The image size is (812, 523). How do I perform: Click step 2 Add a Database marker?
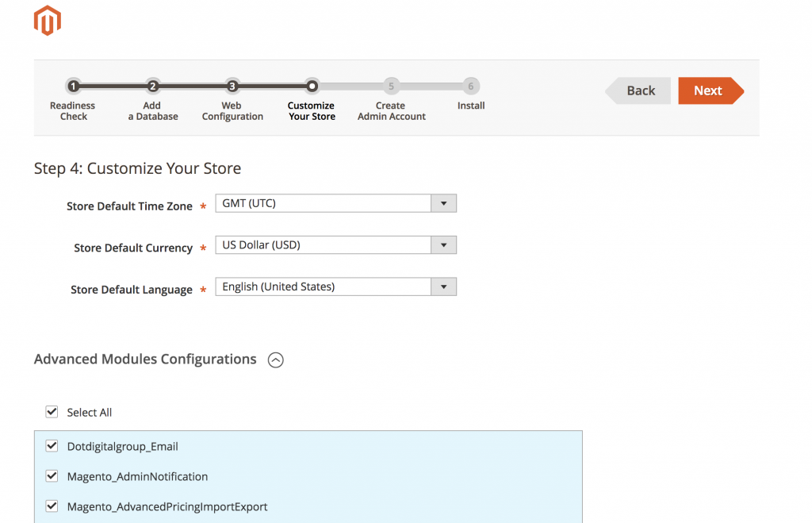pos(152,86)
